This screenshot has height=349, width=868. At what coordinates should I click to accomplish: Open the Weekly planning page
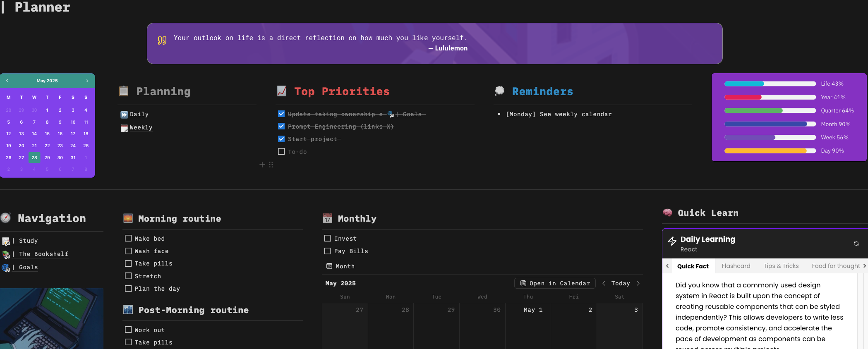[x=141, y=128]
